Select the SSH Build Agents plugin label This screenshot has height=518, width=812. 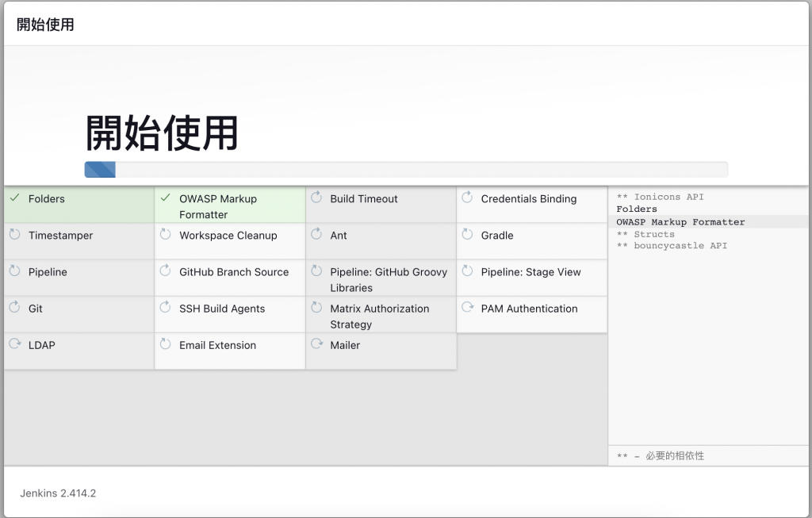click(222, 309)
